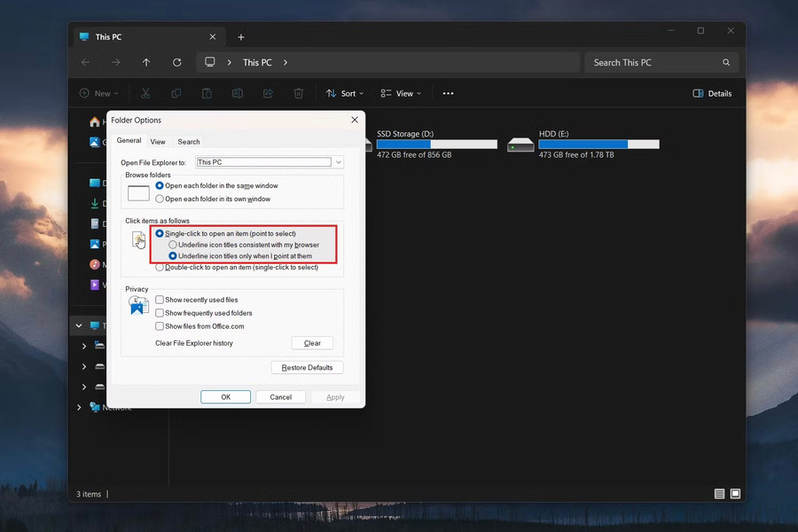Click the HDD (E:) usage bar

click(x=599, y=145)
